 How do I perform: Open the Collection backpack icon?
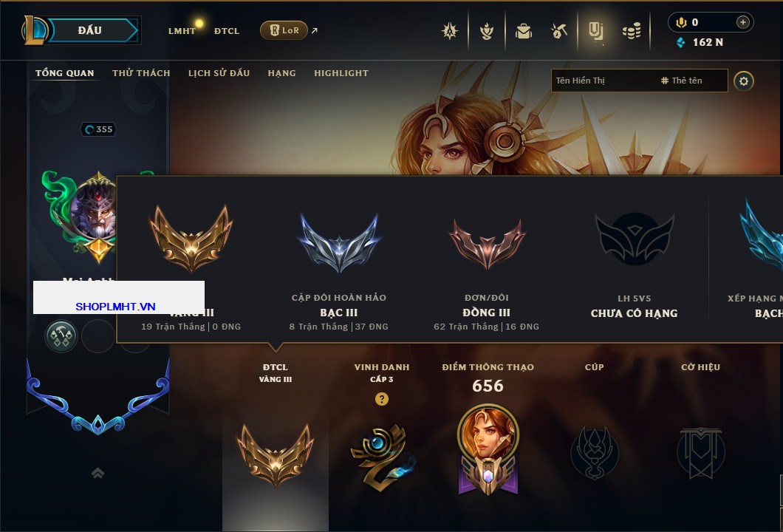click(x=523, y=31)
